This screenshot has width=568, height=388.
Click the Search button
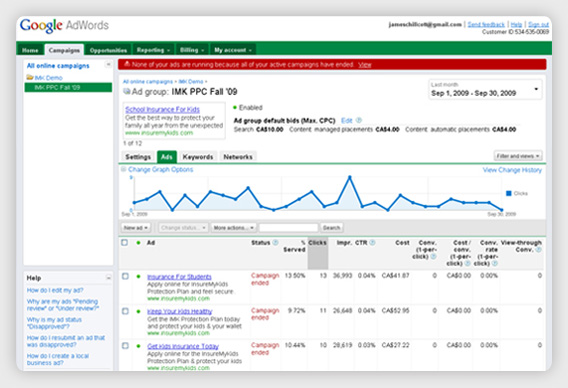click(331, 228)
